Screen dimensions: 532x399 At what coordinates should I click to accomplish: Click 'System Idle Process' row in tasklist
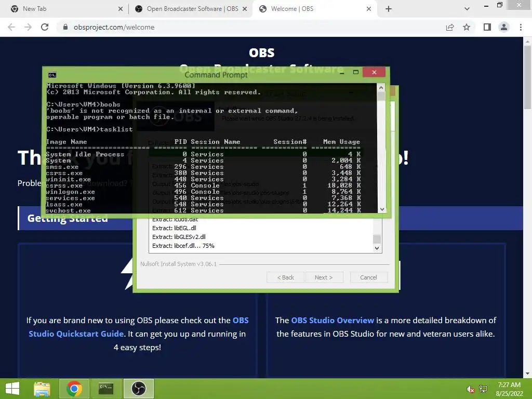tap(203, 154)
